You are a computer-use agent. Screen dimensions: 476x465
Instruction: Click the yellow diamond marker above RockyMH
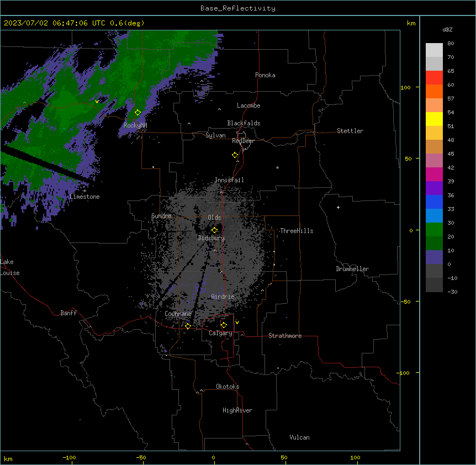[x=138, y=113]
